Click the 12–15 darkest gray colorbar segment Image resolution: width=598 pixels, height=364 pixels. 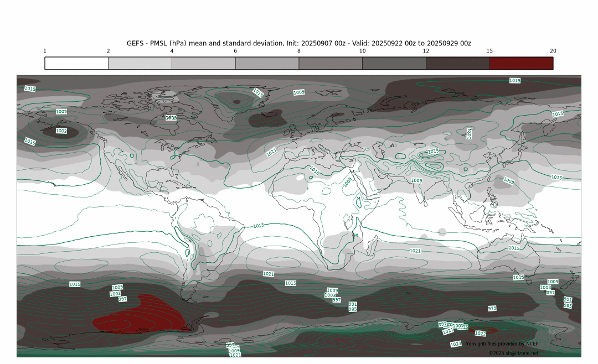coord(457,63)
